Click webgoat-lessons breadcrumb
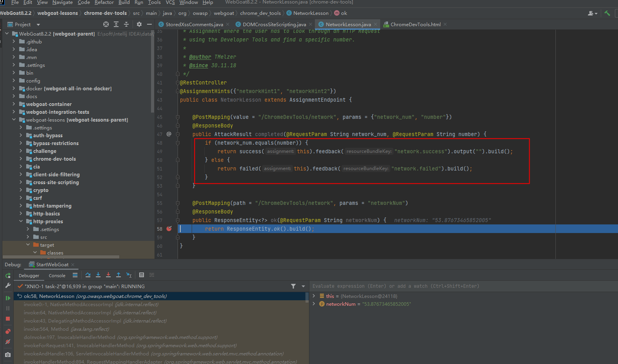The image size is (618, 364). pos(57,13)
